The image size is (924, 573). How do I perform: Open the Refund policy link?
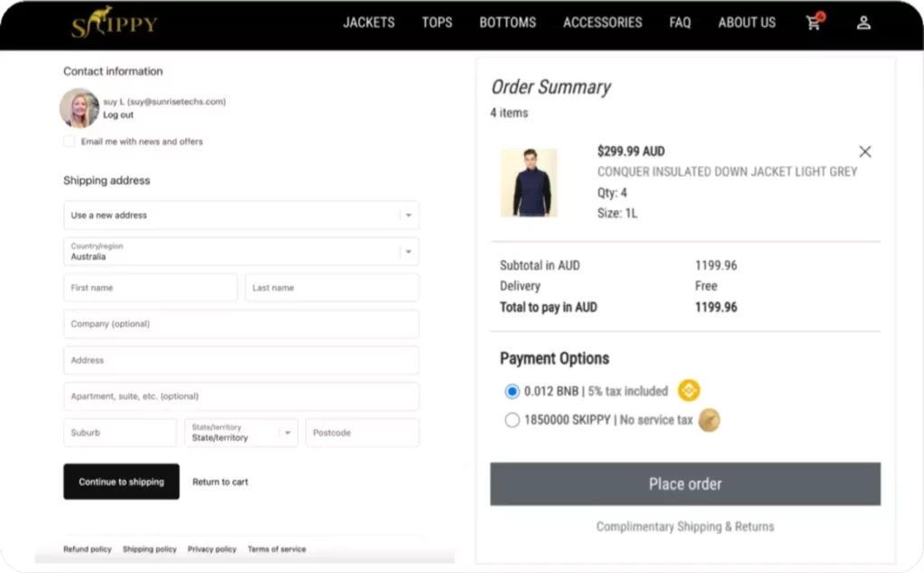click(x=88, y=549)
